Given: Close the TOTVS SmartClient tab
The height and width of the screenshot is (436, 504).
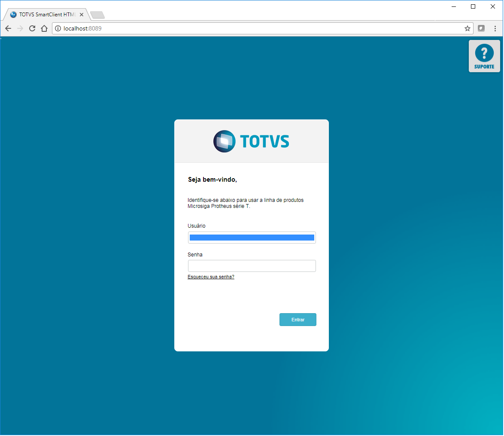Looking at the screenshot, I should click(x=82, y=15).
